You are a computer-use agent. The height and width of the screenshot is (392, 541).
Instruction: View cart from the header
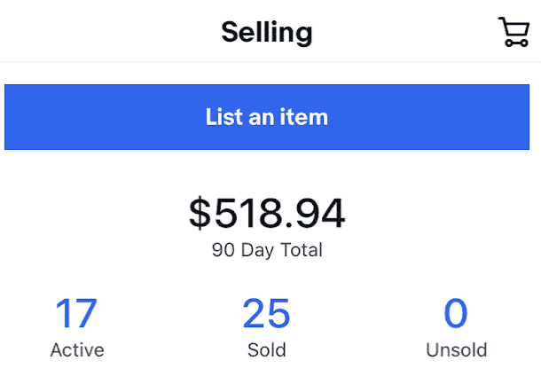[x=514, y=32]
